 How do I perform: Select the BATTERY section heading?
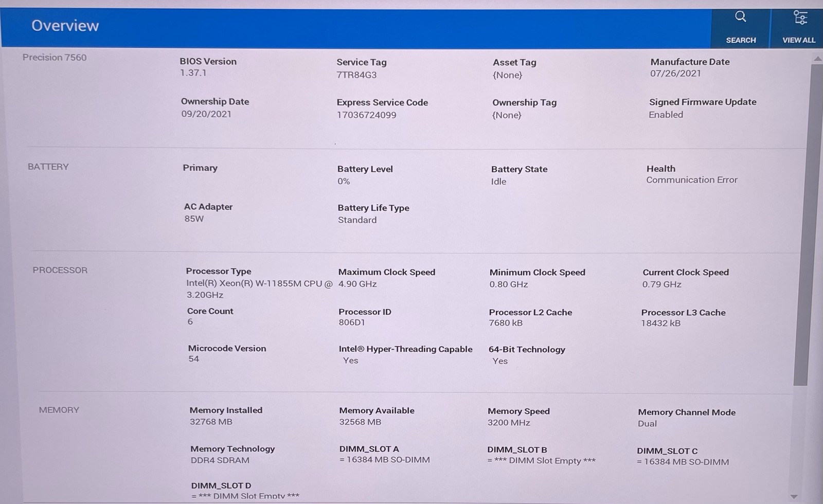click(x=48, y=167)
